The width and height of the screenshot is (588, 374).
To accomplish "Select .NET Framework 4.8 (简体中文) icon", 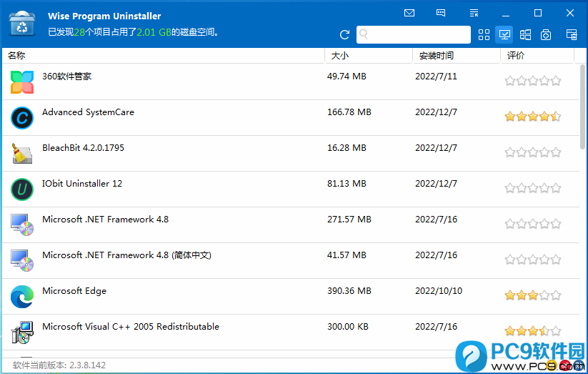I will tap(22, 260).
